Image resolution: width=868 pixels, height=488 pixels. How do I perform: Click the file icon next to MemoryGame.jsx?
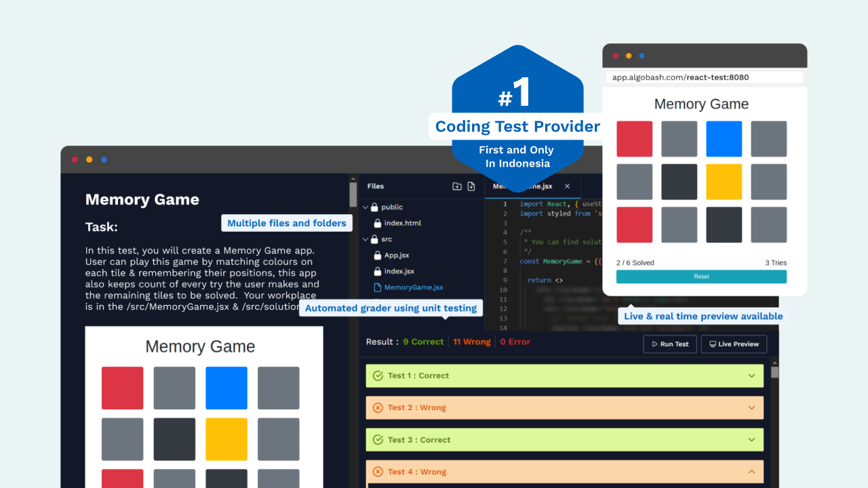coord(378,287)
